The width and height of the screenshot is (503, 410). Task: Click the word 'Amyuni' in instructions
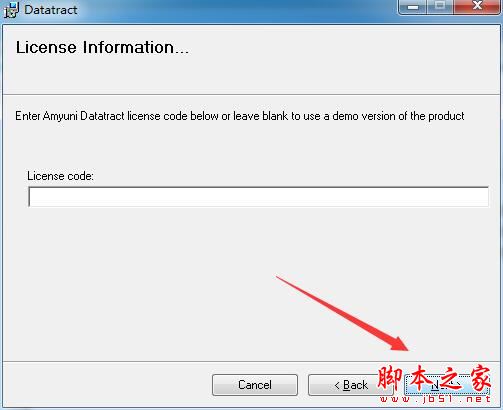pos(60,116)
